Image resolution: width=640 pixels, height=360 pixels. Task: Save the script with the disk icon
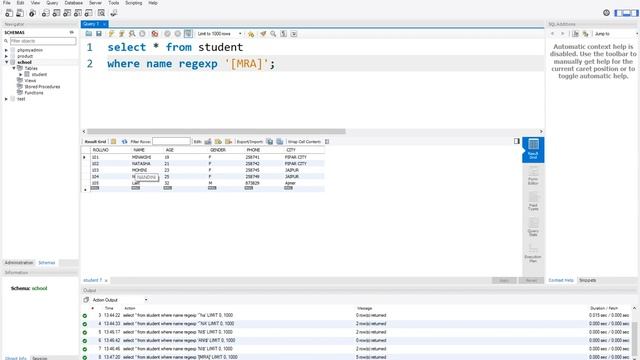(x=99, y=34)
